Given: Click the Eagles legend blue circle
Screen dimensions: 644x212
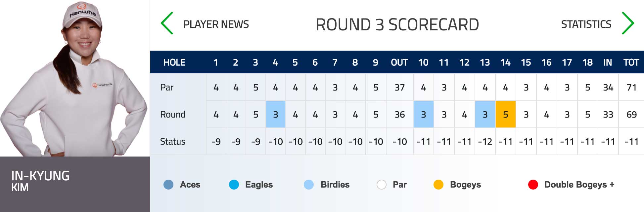Looking at the screenshot, I should click(234, 185).
